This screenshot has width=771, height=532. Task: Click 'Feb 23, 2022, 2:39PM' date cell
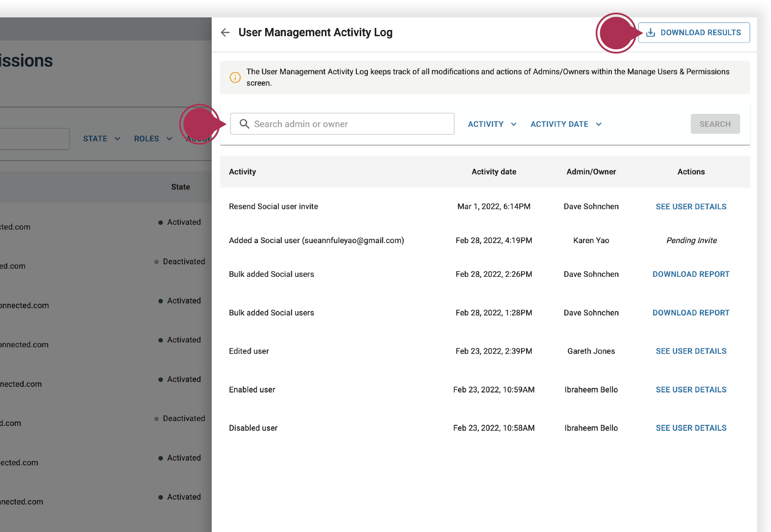(494, 351)
